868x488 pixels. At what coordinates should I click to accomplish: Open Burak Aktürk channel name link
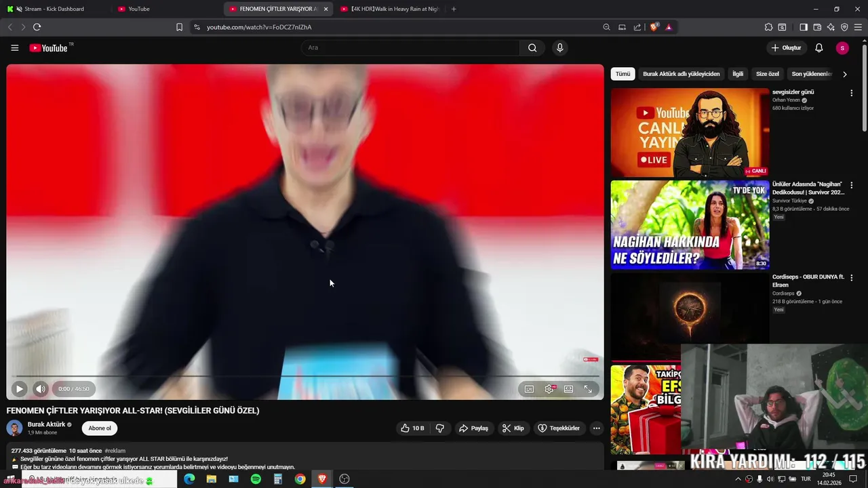click(46, 424)
